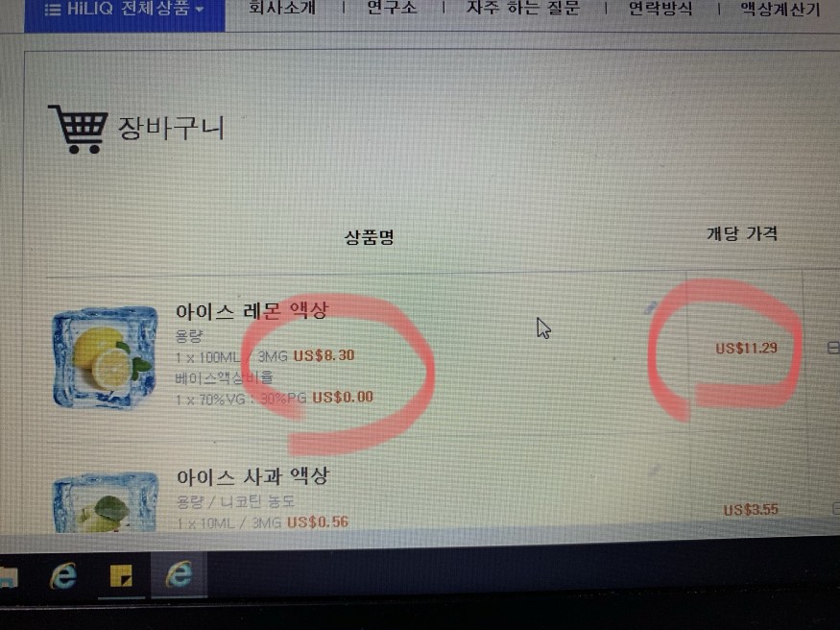Click the pencil edit icon for 아이스 레몬 액상

coord(650,307)
